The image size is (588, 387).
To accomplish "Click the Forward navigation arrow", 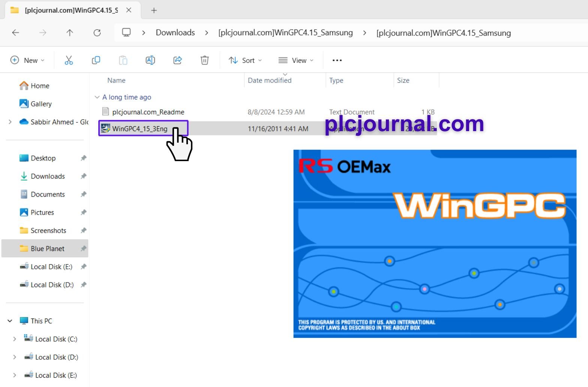I will 43,33.
